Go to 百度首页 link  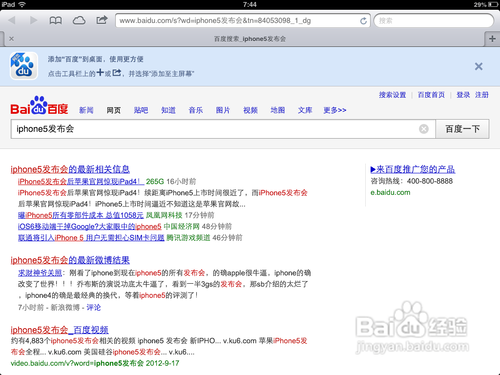(431, 95)
